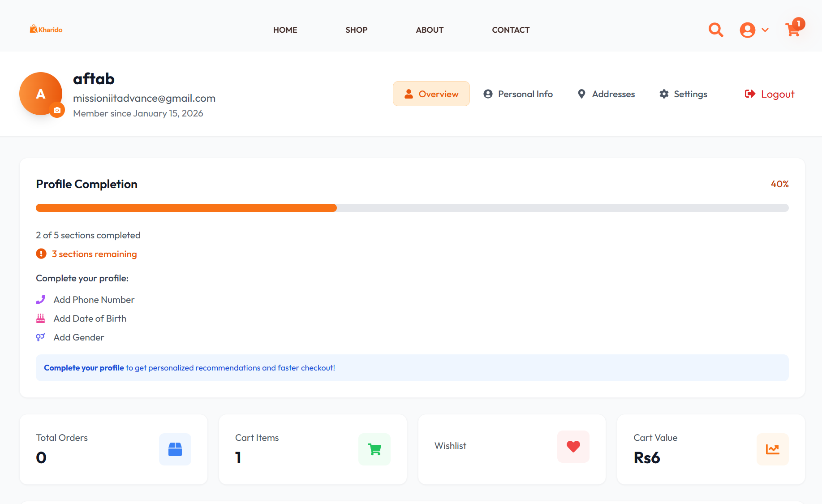Click the chart icon on Cart Value card
This screenshot has height=504, width=822.
pyautogui.click(x=772, y=449)
